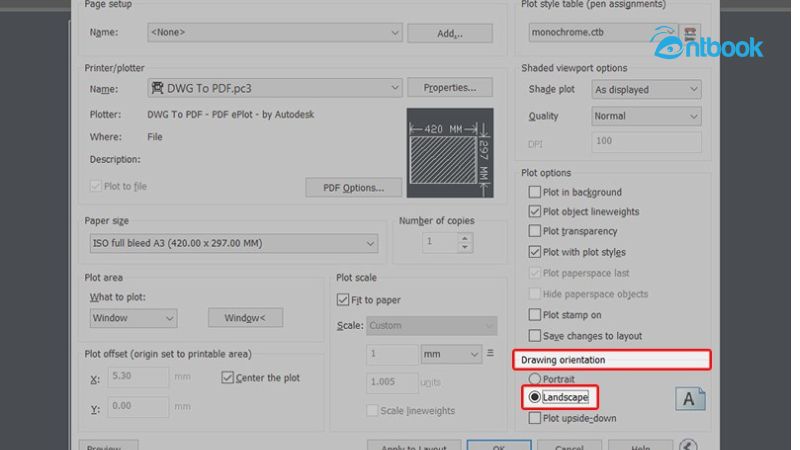Click the Plot paperspace last checkbox
The width and height of the screenshot is (800, 450).
534,272
